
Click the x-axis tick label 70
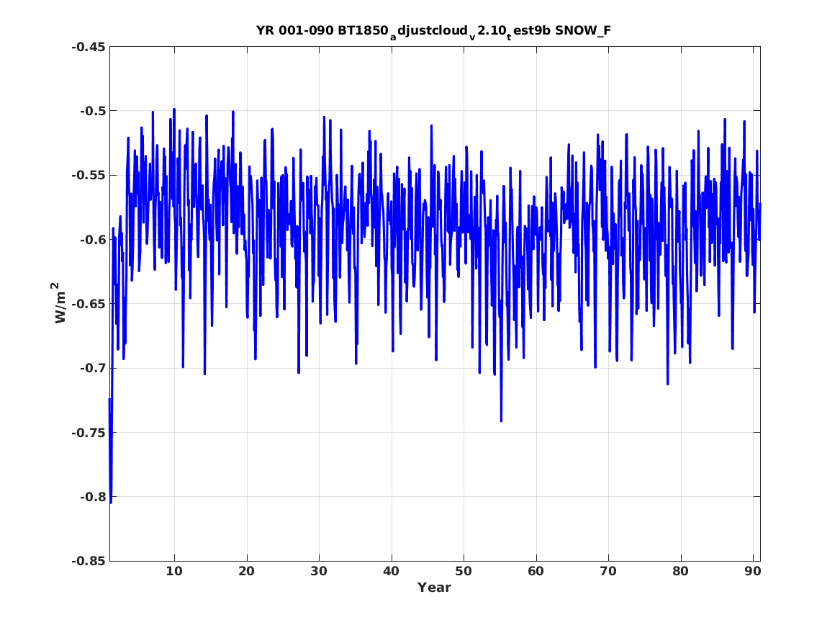(x=608, y=572)
